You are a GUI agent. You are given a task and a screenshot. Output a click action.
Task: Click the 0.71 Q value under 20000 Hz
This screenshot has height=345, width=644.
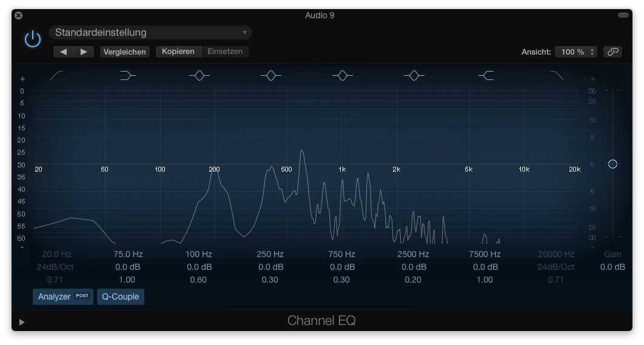pyautogui.click(x=555, y=280)
